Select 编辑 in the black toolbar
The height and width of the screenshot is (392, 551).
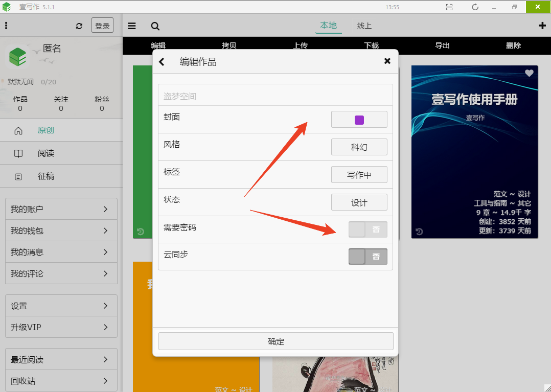tap(158, 45)
